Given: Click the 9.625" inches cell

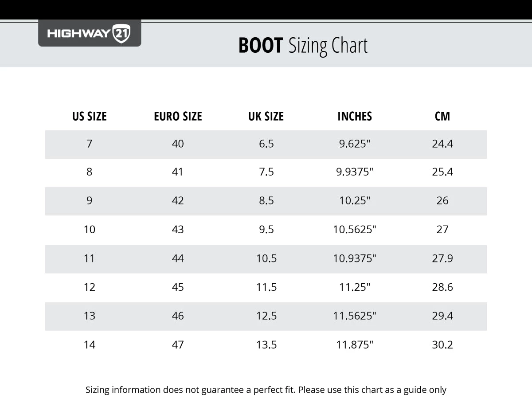Looking at the screenshot, I should (355, 144).
